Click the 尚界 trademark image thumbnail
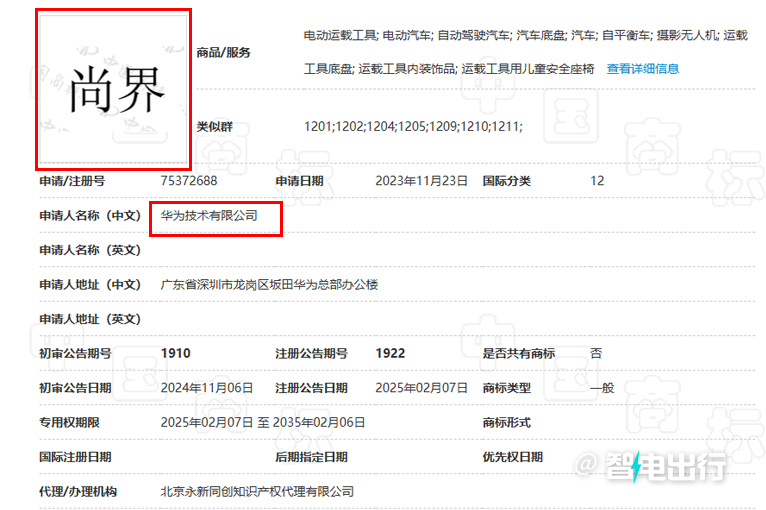 [113, 89]
